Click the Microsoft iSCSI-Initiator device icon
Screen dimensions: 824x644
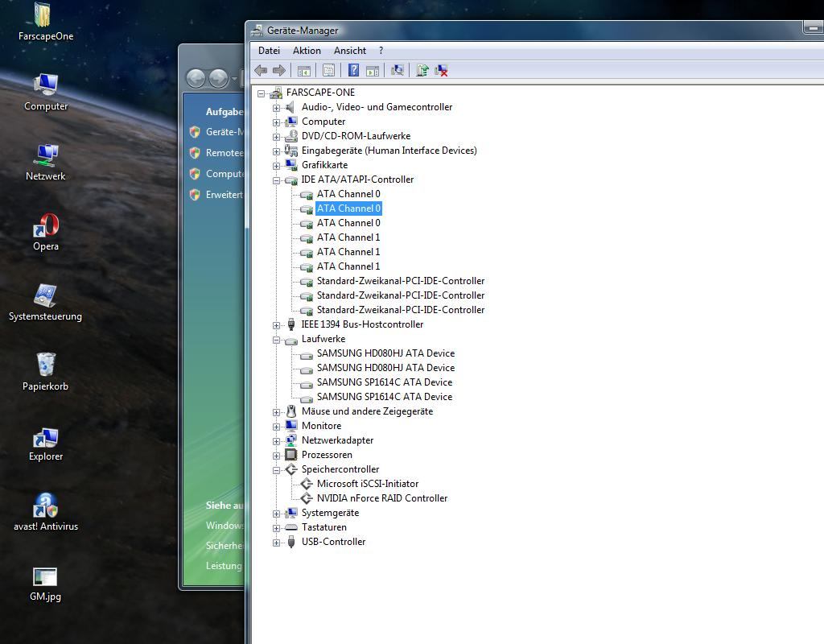[307, 484]
